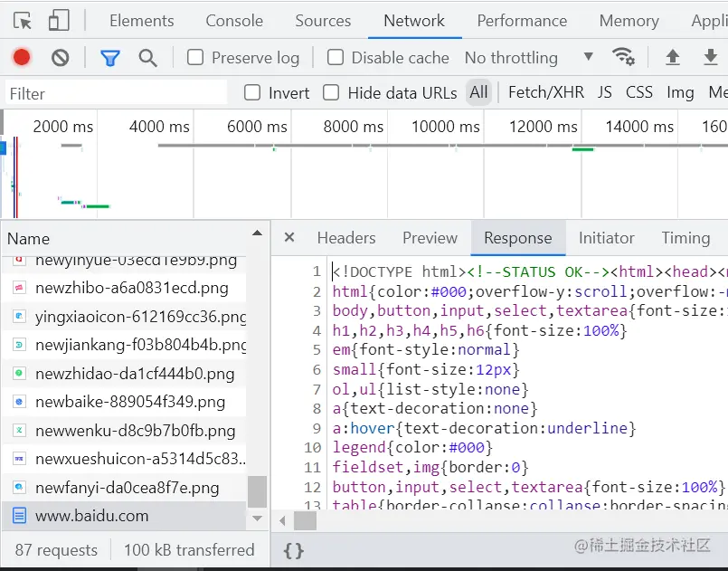Screen dimensions: 728x571
Task: Click icon next to newzhidao-da1cf444b0.png
Action: click(19, 373)
